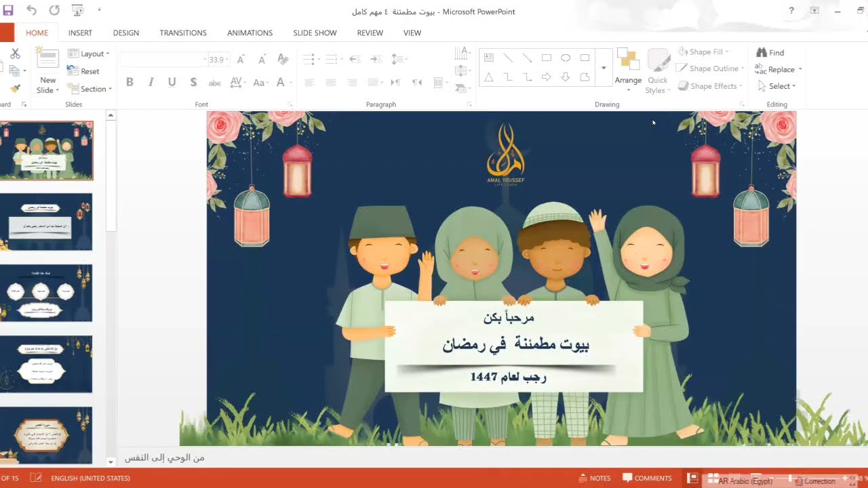
Task: Click Replace in the Editing group
Action: tap(778, 69)
